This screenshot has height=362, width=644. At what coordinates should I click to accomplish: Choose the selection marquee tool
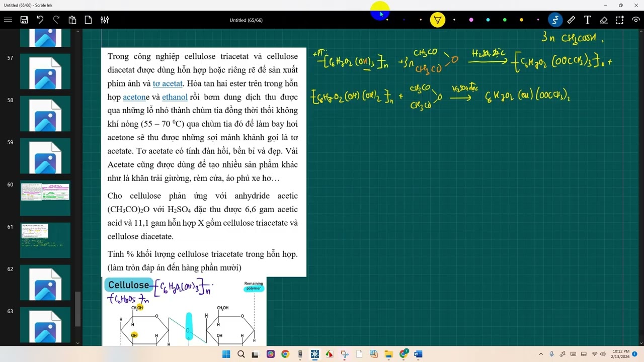(x=620, y=20)
